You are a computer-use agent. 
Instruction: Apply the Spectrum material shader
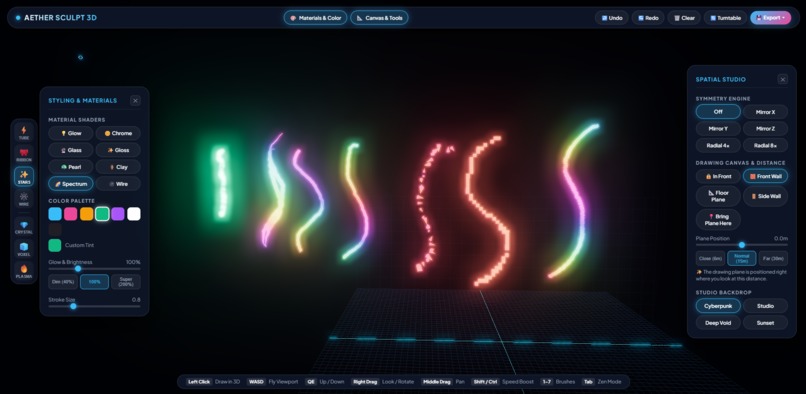(71, 184)
